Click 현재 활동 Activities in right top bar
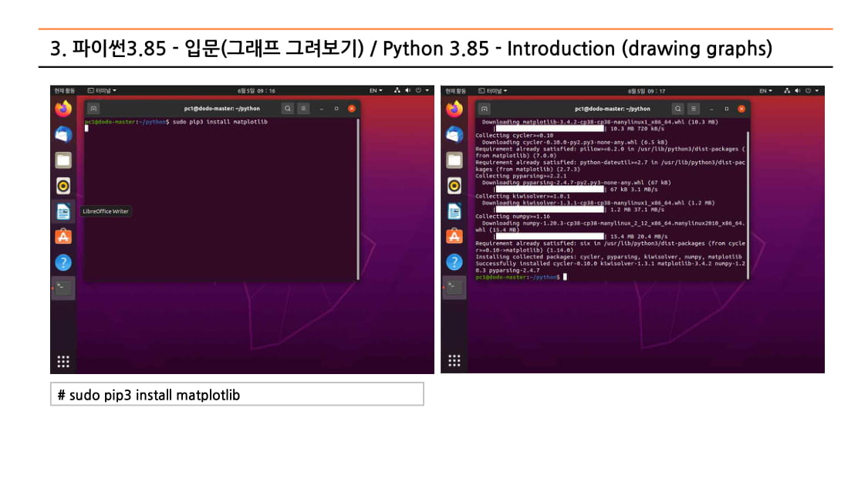The height and width of the screenshot is (489, 868). pos(455,91)
